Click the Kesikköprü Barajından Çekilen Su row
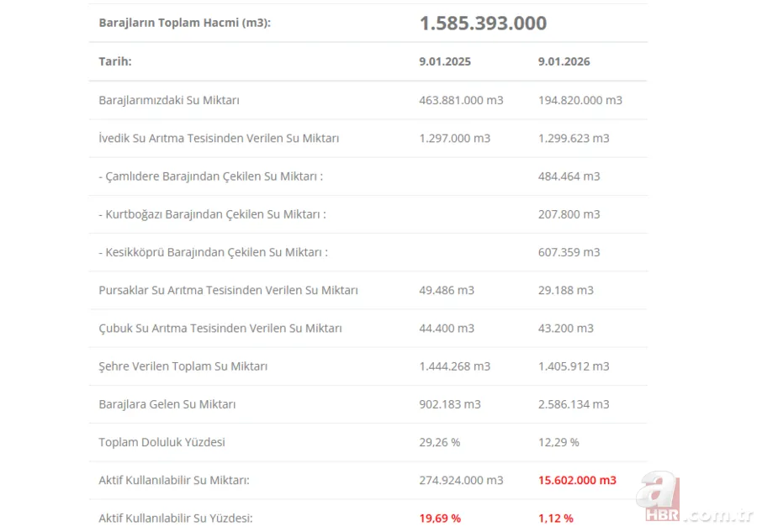757x532 pixels. 214,252
